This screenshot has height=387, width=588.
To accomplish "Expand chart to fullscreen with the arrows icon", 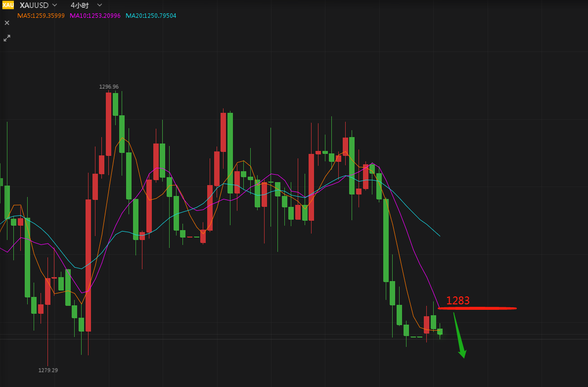I will pos(7,38).
